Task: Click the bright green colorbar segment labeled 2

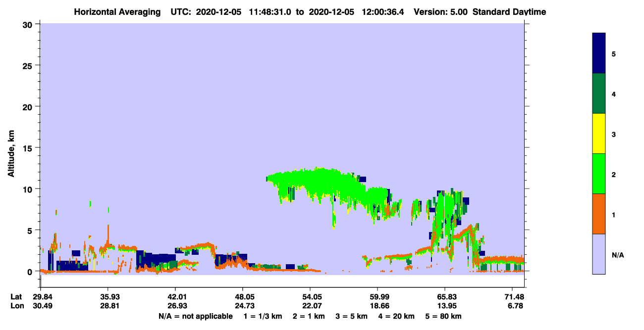Action: click(599, 174)
